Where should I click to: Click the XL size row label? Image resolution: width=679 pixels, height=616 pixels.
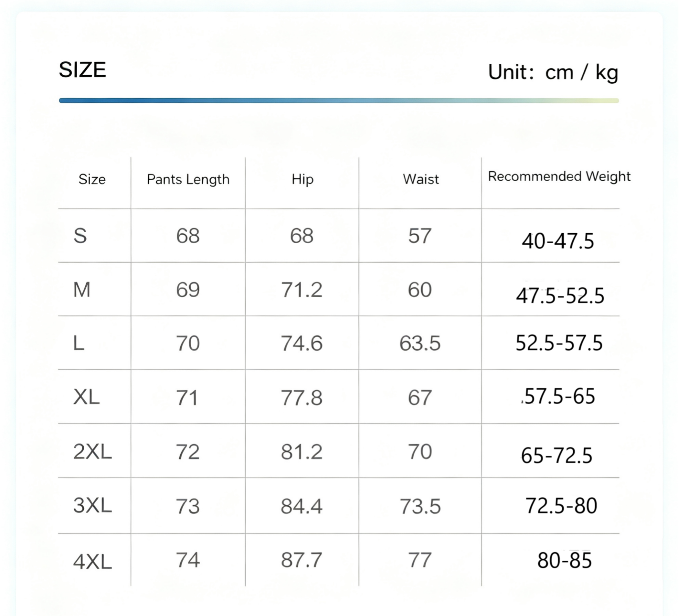[x=86, y=397]
